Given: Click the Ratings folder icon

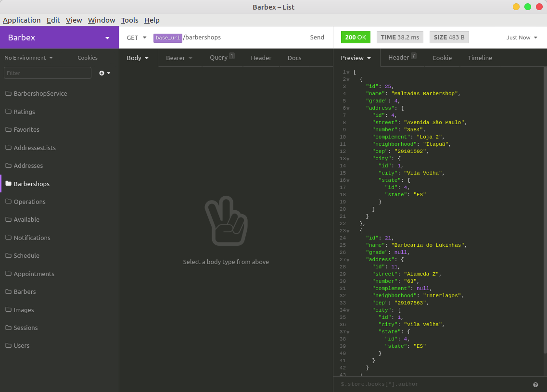Looking at the screenshot, I should click(8, 111).
